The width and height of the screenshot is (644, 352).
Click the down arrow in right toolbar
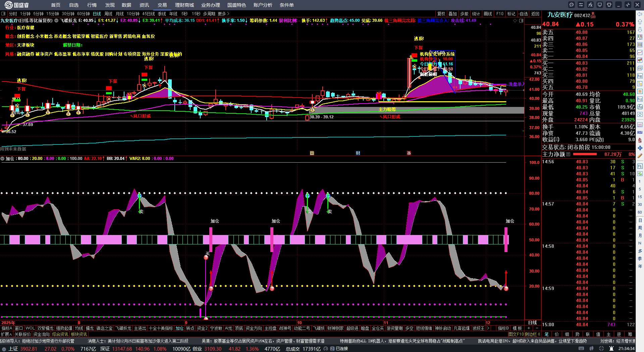coord(640,30)
